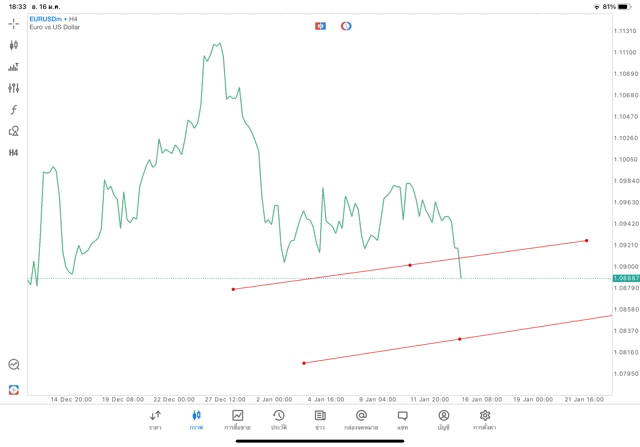640x447 pixels.
Task: Open the chart settings sliders icon
Action: (14, 88)
